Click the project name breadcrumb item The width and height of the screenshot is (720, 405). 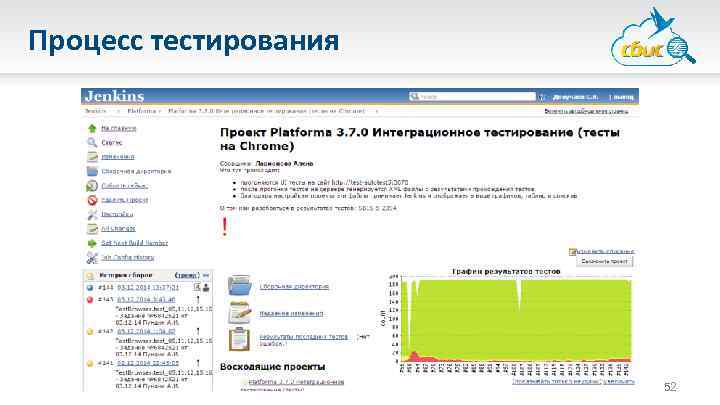point(266,111)
